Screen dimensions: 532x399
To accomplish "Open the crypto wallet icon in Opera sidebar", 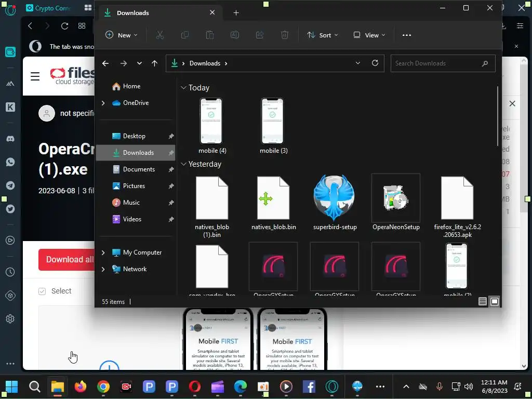I will (x=10, y=52).
